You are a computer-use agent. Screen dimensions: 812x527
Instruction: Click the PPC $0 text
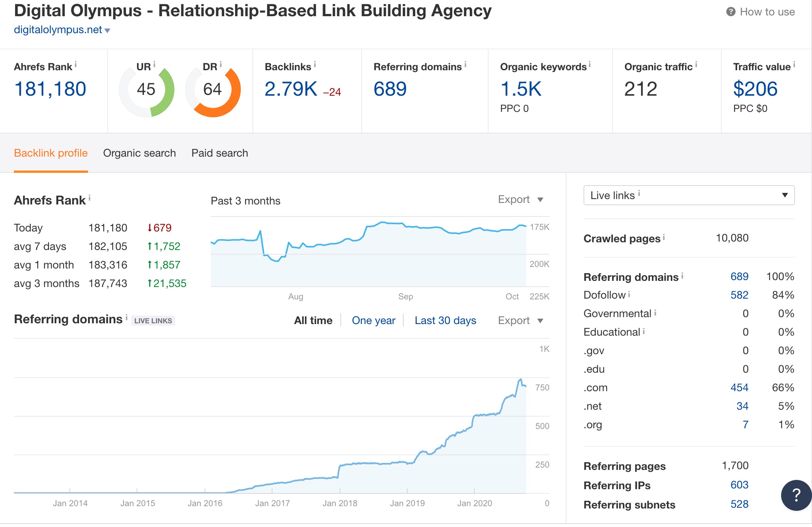click(750, 108)
